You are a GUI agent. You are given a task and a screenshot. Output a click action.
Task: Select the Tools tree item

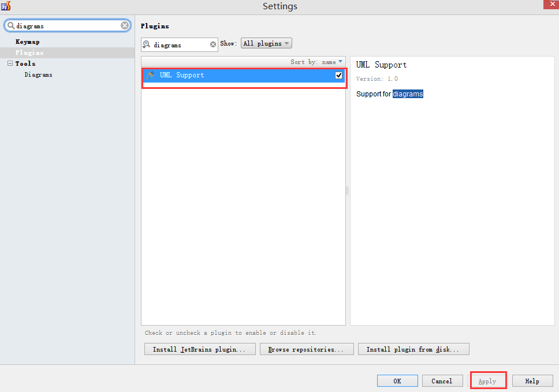pos(25,64)
